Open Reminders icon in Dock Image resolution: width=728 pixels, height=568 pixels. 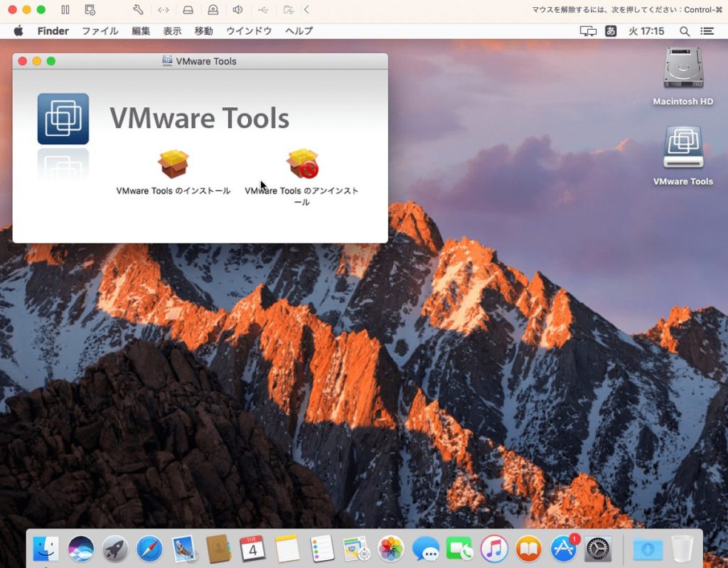point(322,548)
